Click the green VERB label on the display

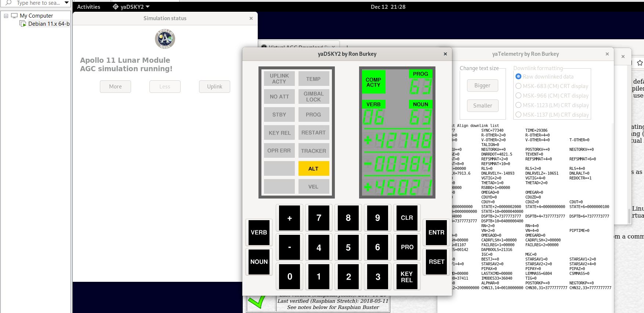click(x=373, y=104)
